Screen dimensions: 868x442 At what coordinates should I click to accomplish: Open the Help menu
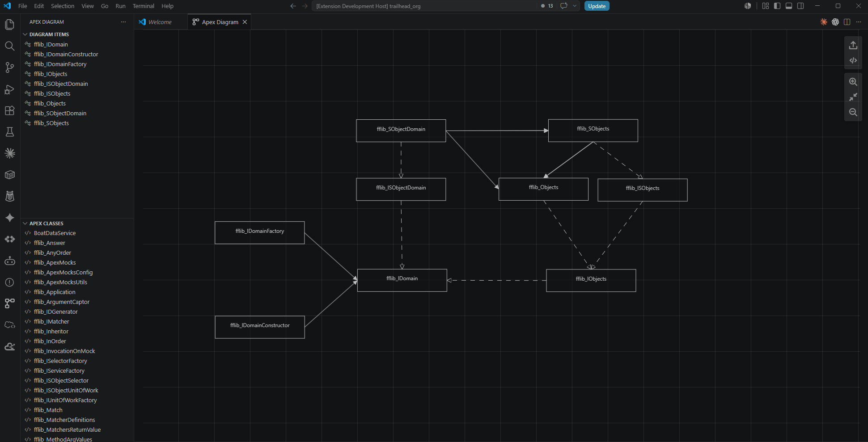click(167, 6)
